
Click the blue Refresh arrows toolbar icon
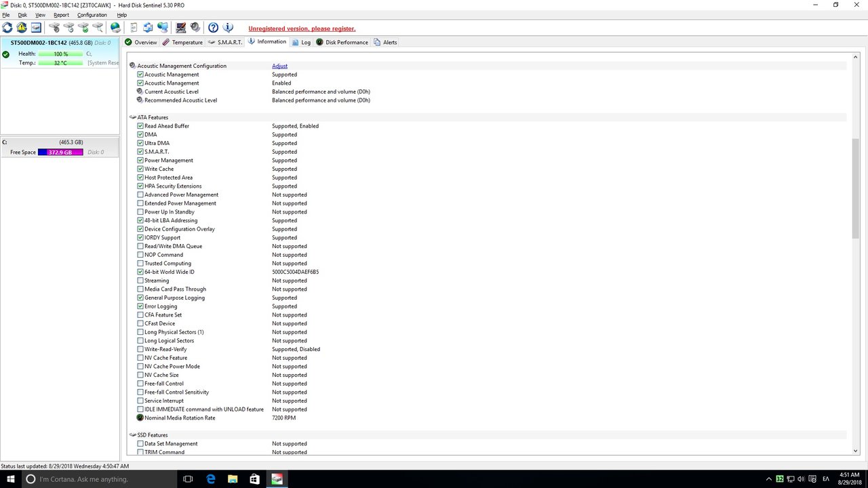point(7,28)
